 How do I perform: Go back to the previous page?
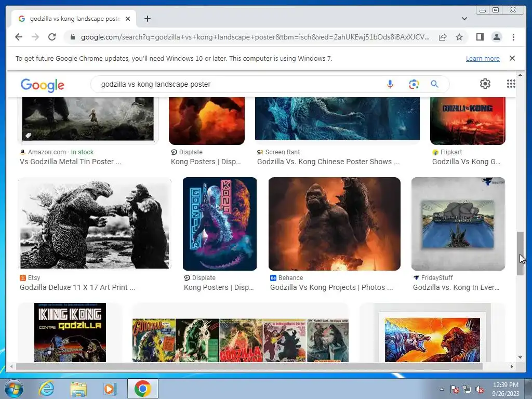(x=19, y=37)
